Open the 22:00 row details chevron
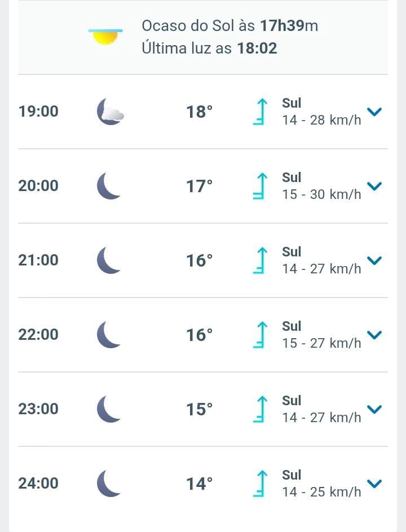 pos(374,335)
